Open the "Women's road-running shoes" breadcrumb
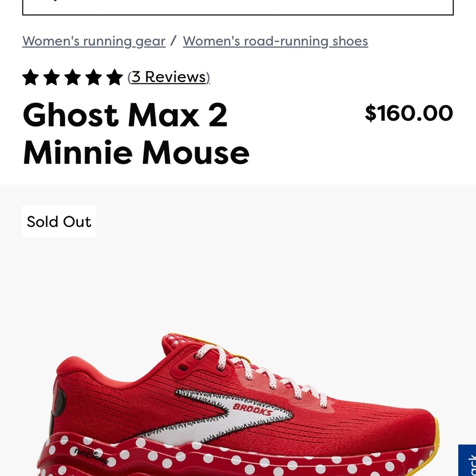 275,41
